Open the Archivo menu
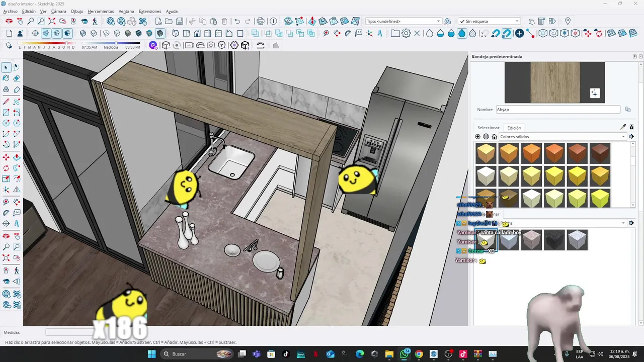The height and width of the screenshot is (362, 644). (10, 11)
